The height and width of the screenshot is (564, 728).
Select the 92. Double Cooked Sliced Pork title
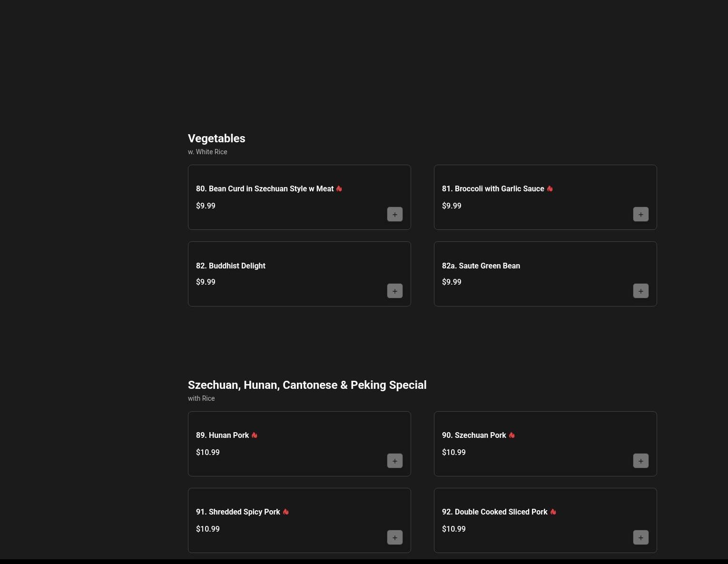tap(495, 512)
